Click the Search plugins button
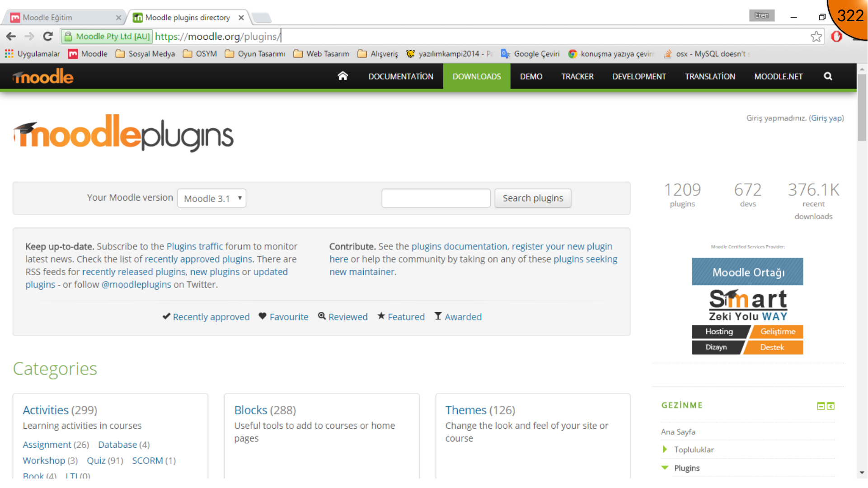 [533, 198]
